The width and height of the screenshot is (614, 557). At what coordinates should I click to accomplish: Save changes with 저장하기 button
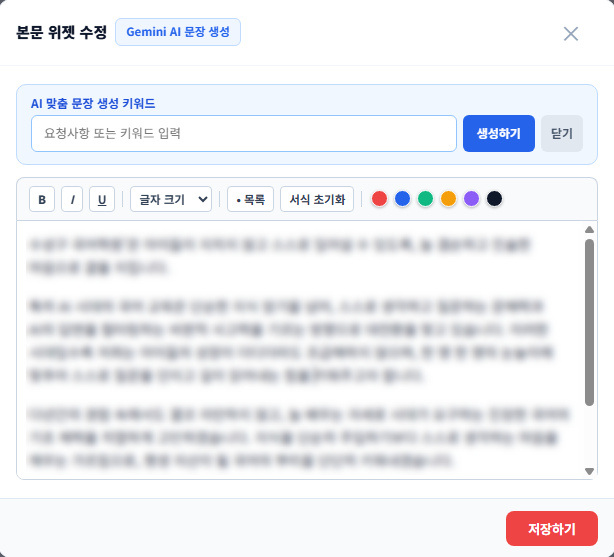coord(551,528)
